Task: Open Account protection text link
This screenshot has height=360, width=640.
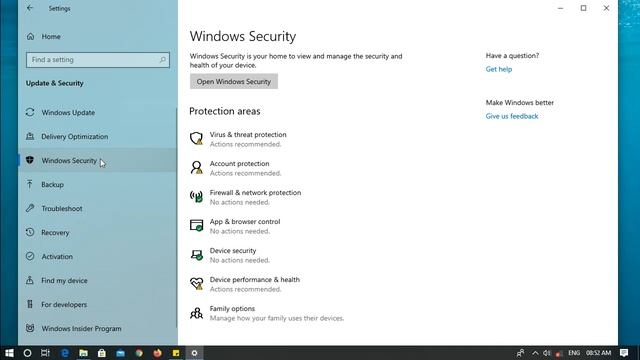Action: point(240,163)
